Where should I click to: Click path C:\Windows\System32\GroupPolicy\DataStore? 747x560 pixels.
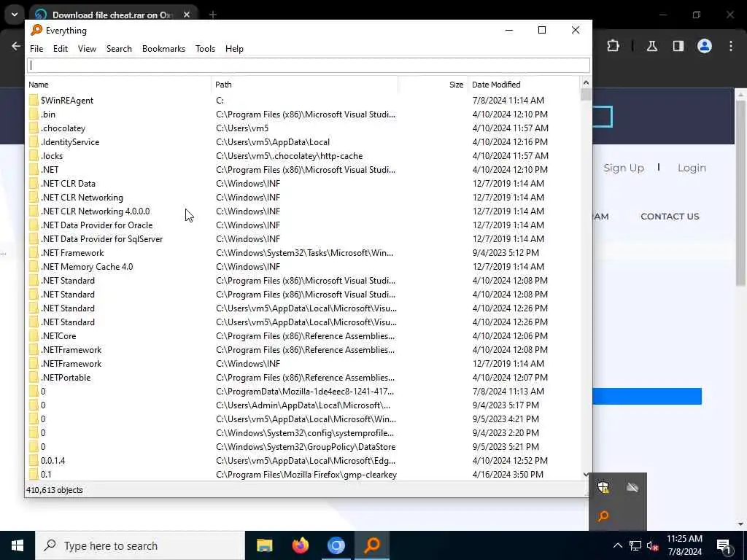coord(306,447)
